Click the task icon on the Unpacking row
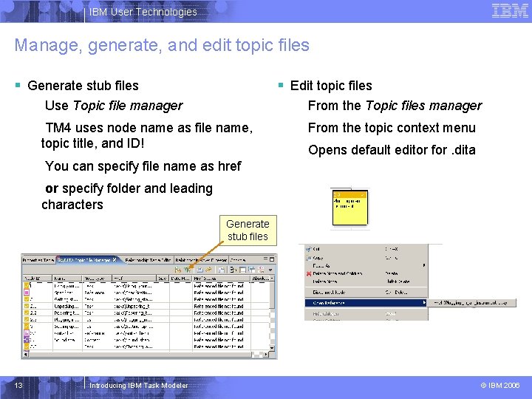 (27, 306)
